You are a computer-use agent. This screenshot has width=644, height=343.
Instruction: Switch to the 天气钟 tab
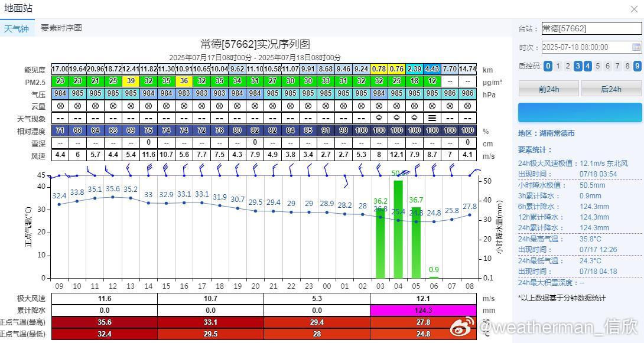[17, 28]
